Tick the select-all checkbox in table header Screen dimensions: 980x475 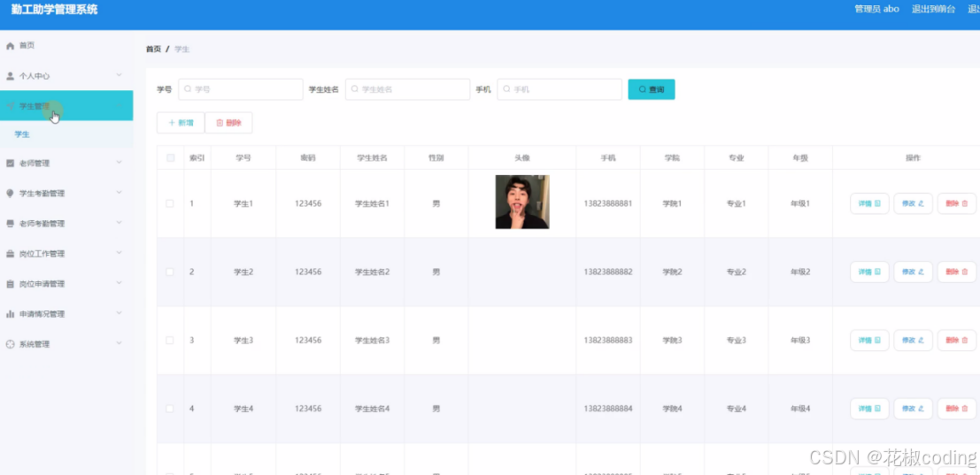(170, 158)
